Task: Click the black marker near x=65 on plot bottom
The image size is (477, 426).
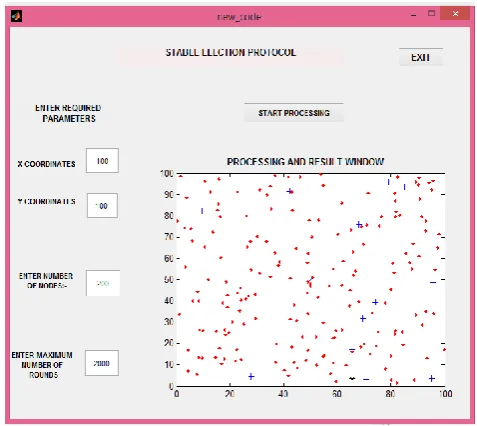Action: [x=352, y=378]
